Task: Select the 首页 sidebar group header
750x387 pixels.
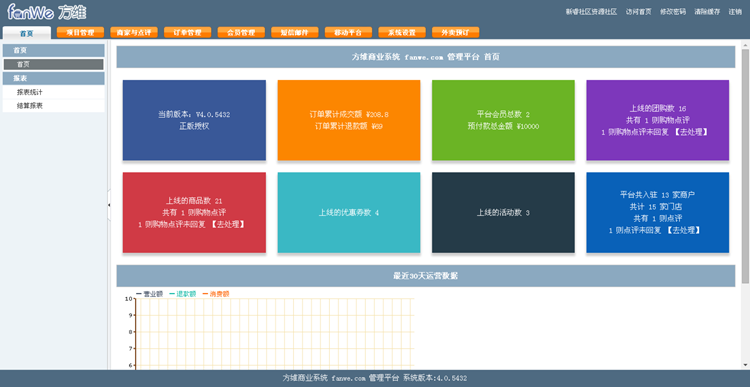Action: tap(54, 50)
